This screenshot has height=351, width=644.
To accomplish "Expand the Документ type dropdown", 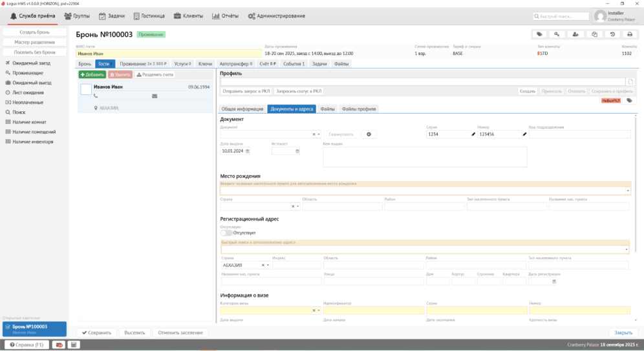I will tap(318, 134).
